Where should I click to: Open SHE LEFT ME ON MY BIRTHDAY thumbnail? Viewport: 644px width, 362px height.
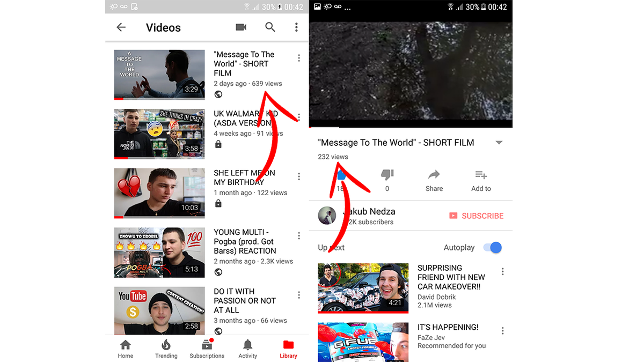point(159,193)
